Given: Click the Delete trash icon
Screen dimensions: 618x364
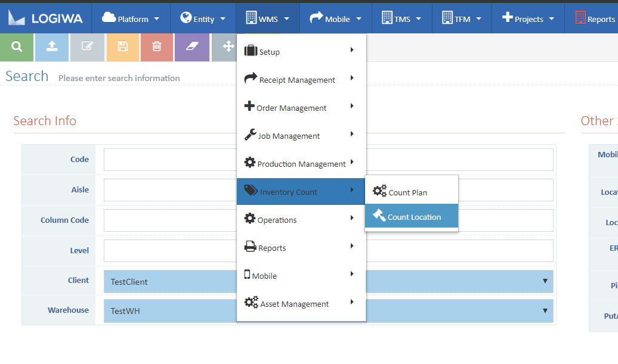Looking at the screenshot, I should [x=157, y=46].
